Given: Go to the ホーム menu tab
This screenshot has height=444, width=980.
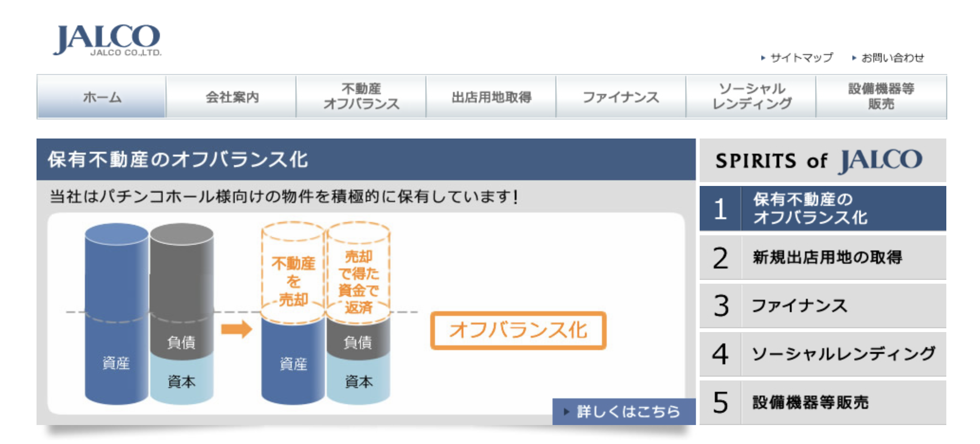Looking at the screenshot, I should 102,97.
